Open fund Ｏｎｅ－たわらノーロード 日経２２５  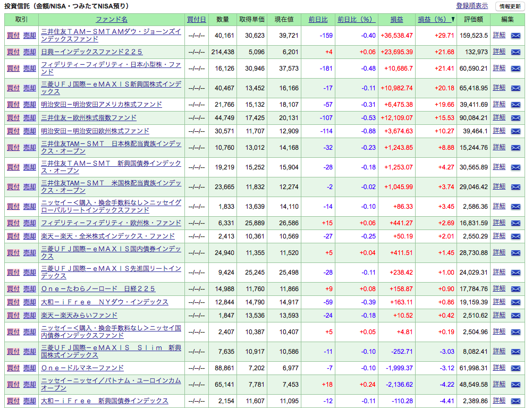point(98,289)
